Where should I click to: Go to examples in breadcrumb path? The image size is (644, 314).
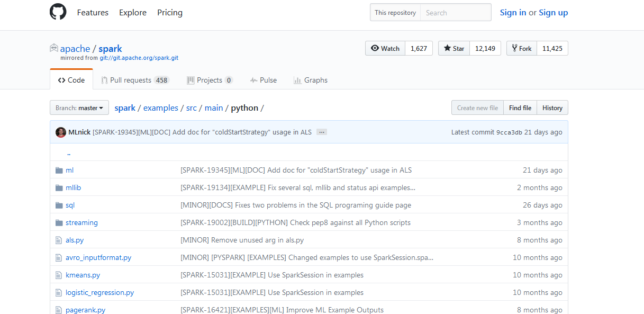click(x=161, y=107)
